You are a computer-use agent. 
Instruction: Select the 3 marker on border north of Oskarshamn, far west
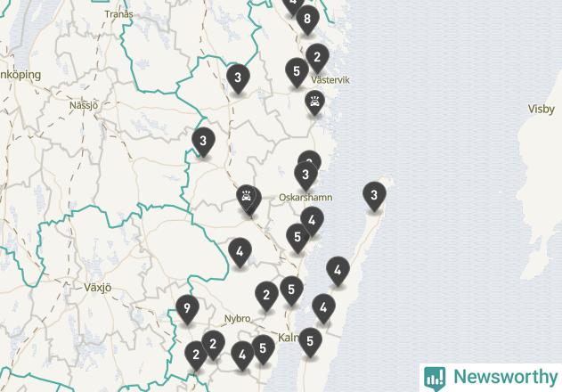coord(203,142)
